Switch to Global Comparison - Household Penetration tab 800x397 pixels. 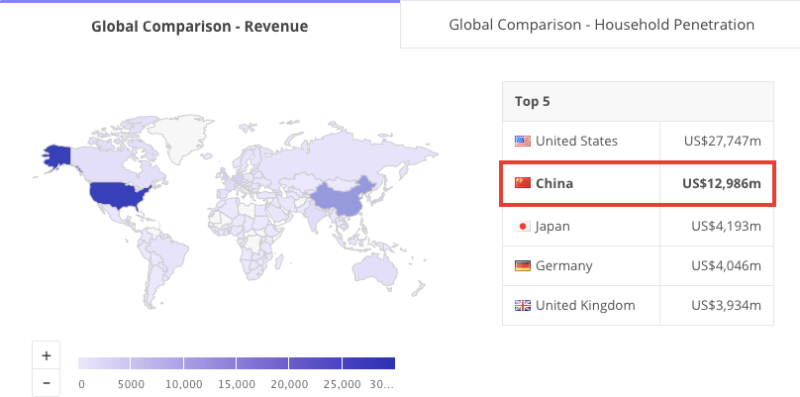click(x=601, y=24)
